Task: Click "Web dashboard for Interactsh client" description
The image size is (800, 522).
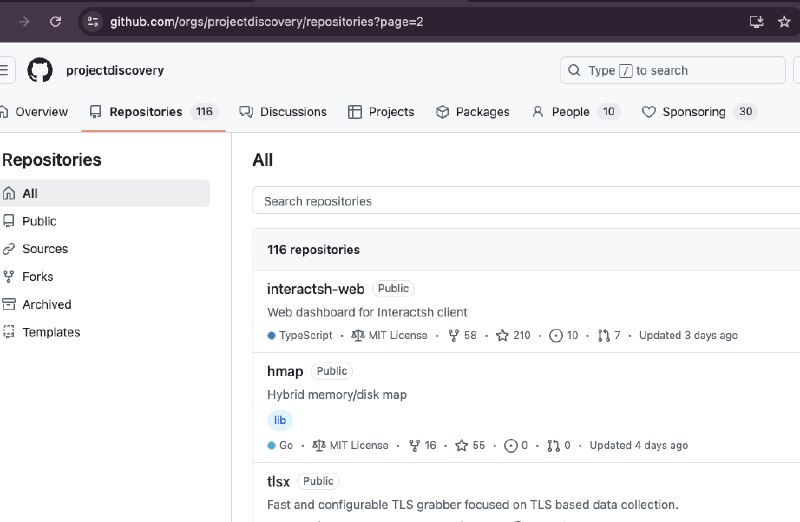Action: pos(367,312)
